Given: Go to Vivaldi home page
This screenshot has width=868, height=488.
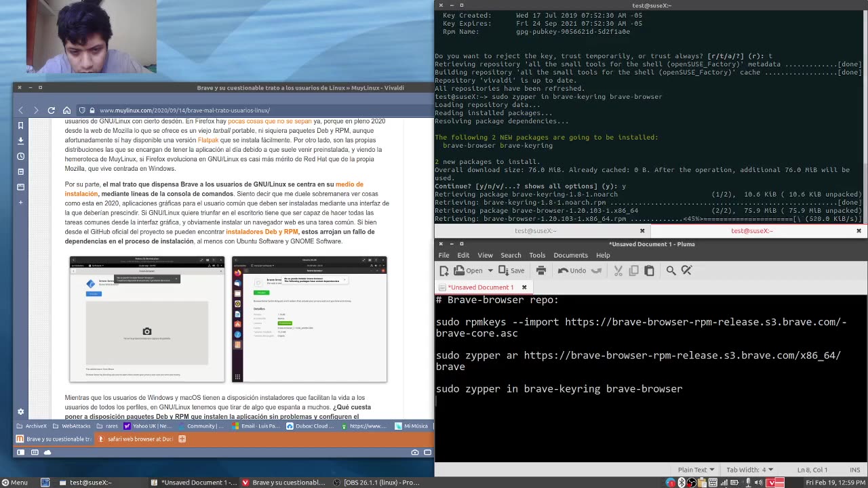Looking at the screenshot, I should click(x=66, y=110).
